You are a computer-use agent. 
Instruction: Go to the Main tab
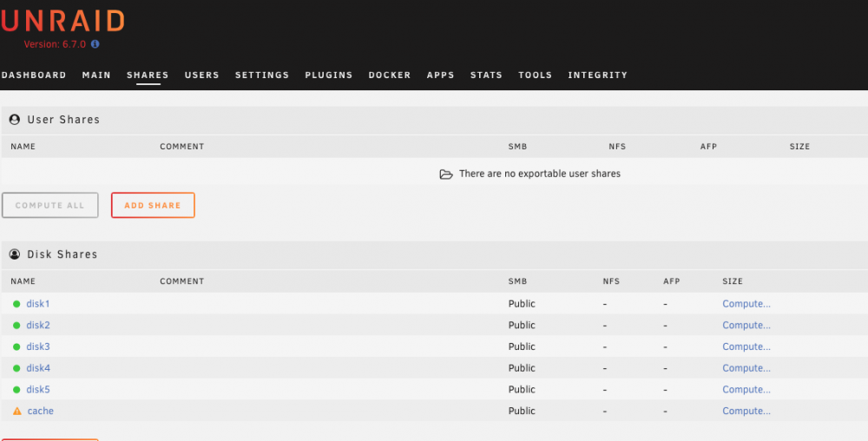[96, 75]
